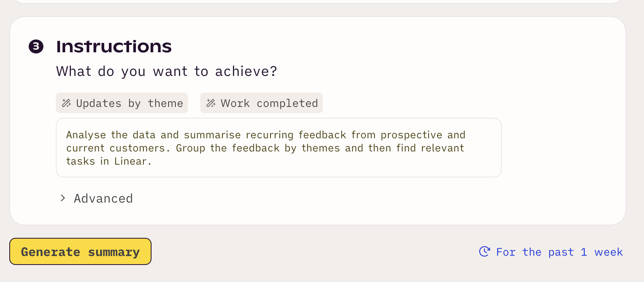Click the clock icon beside past 1 week
The width and height of the screenshot is (644, 282).
484,252
